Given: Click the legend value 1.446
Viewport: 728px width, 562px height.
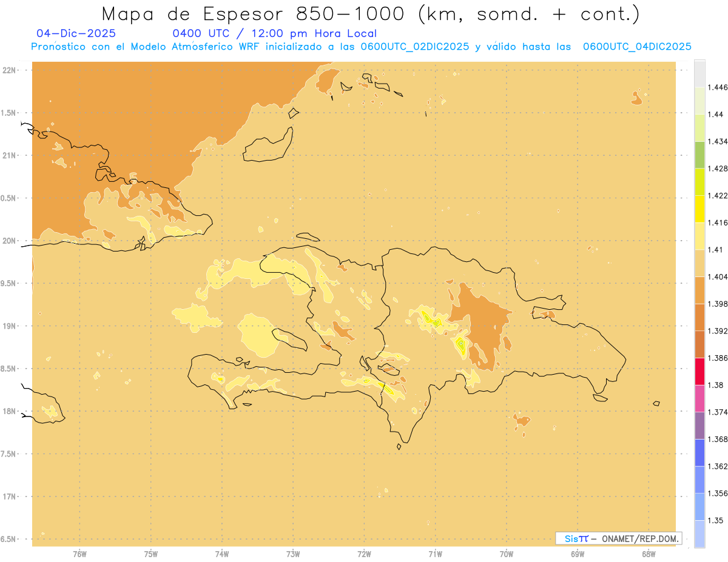Looking at the screenshot, I should (718, 87).
